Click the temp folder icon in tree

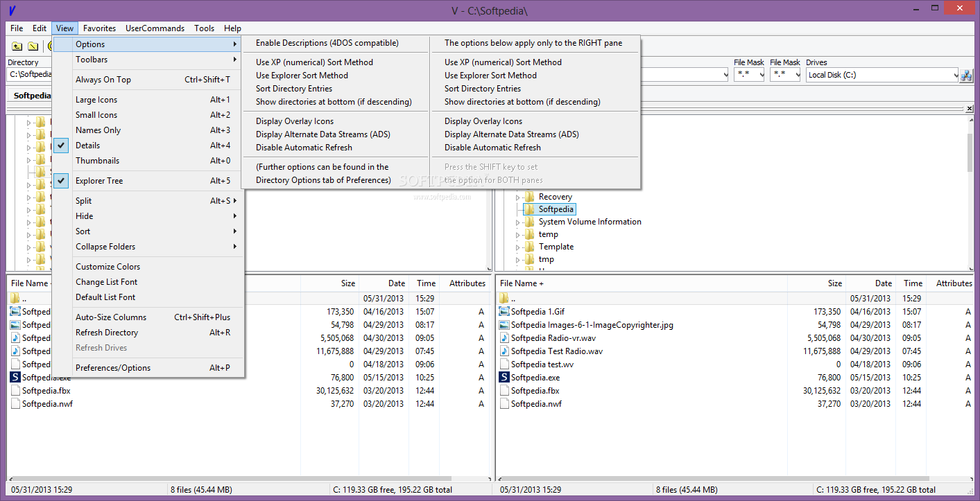pyautogui.click(x=529, y=234)
